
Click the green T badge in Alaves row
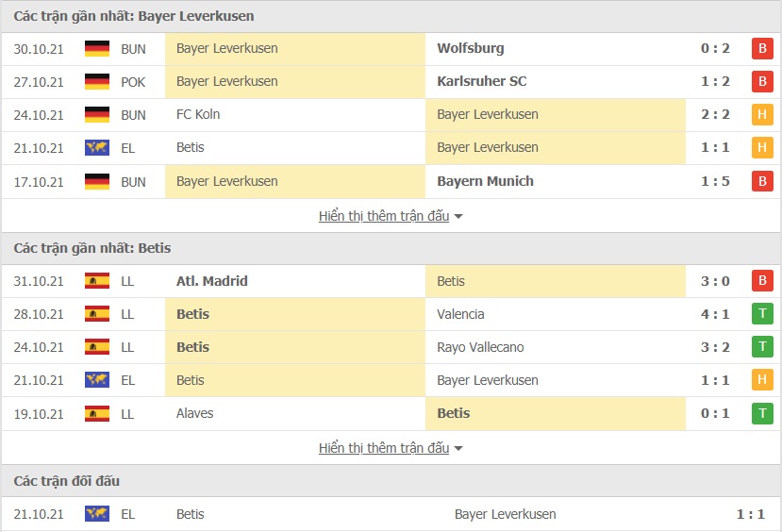click(762, 413)
